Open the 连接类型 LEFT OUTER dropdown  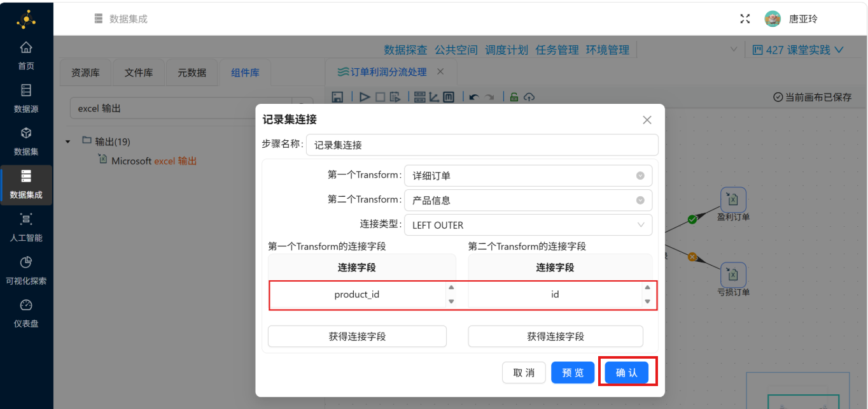528,225
